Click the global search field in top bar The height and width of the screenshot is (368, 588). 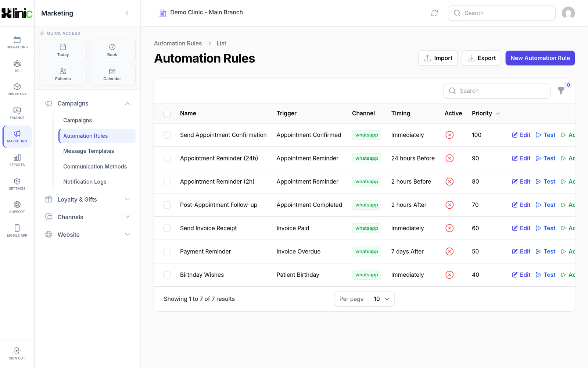pos(502,13)
